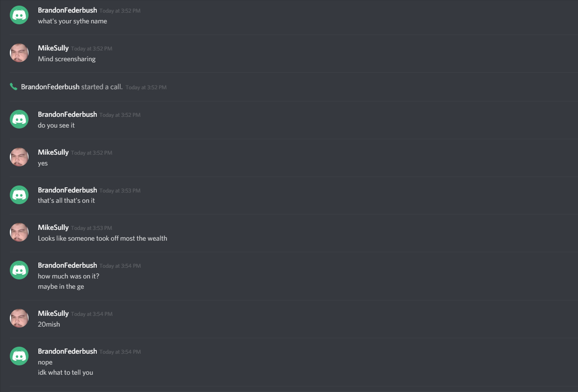Screen dimensions: 578x392
Task: Select the Discord avatar next to "how much was on it?"
Action: (19, 270)
